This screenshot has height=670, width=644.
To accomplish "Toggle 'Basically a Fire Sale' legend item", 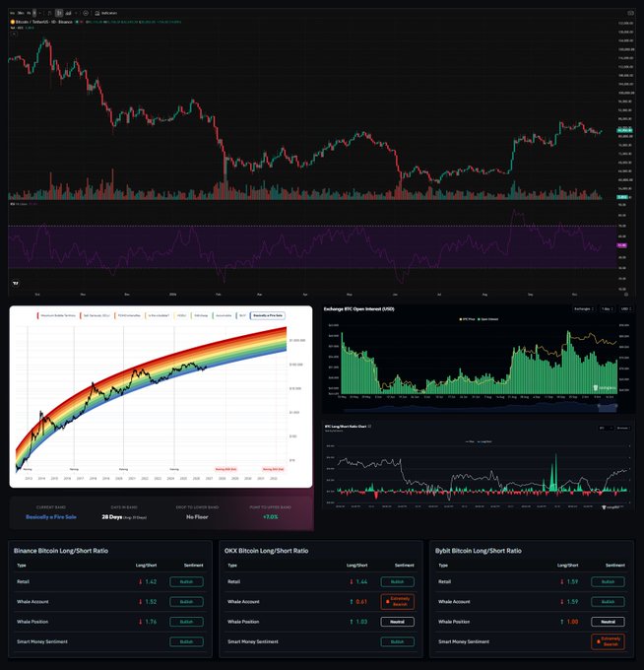I will click(268, 315).
